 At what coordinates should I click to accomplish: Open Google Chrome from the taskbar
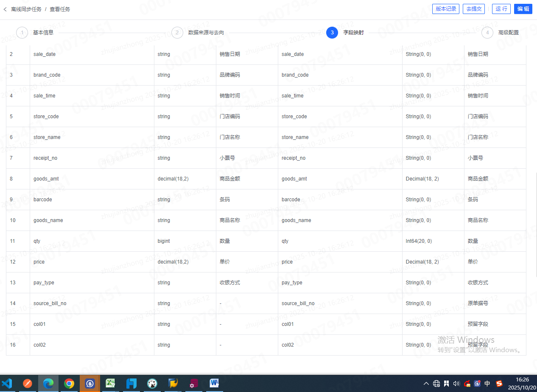coord(69,384)
